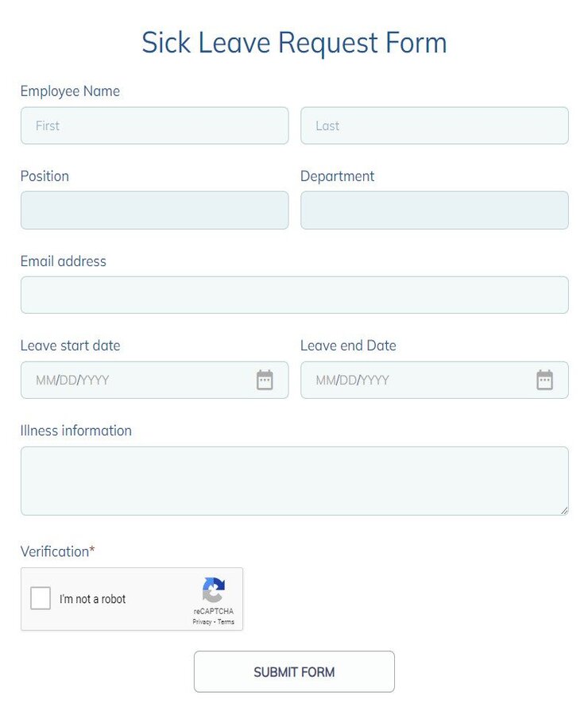Open the reCAPTCHA Privacy link
This screenshot has width=588, height=715.
click(x=202, y=622)
